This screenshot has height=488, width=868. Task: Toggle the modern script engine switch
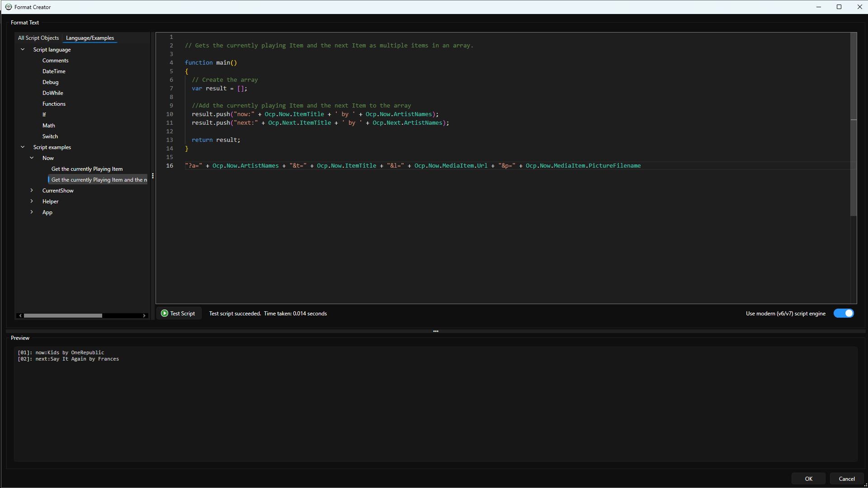click(844, 313)
